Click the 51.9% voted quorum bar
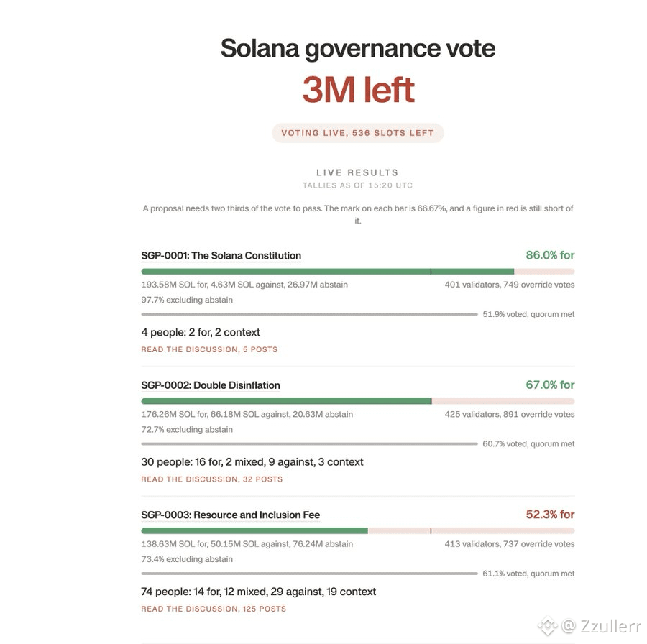647x644 pixels. (x=309, y=314)
